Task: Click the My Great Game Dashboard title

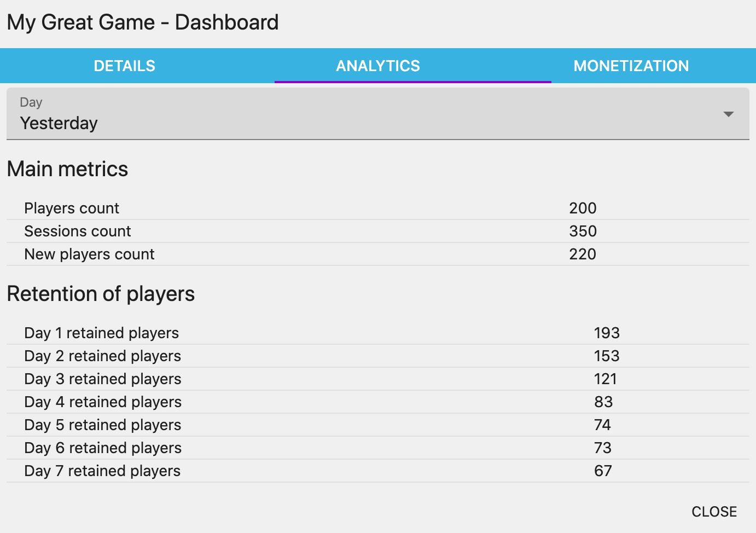Action: pyautogui.click(x=143, y=22)
